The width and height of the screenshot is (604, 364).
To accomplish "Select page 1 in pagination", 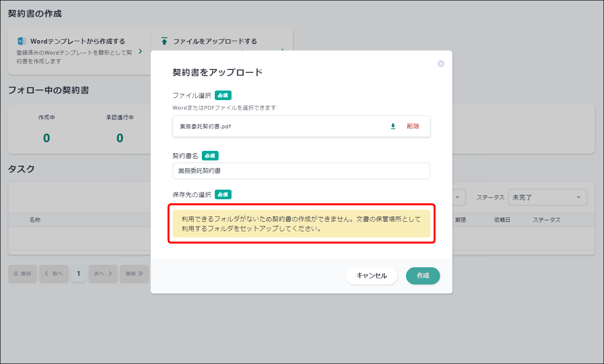I will coord(79,273).
